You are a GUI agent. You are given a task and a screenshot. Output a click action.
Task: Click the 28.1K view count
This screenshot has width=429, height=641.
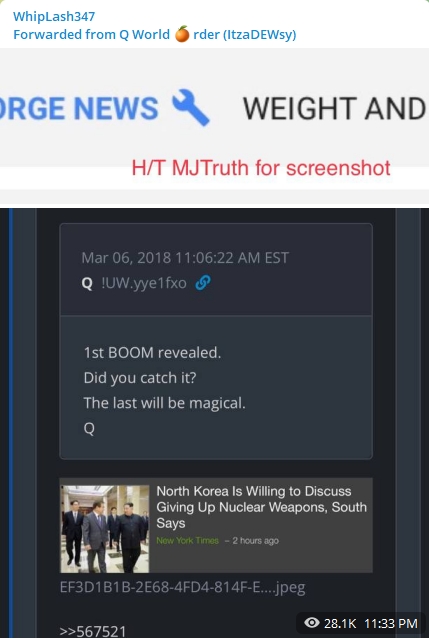[340, 623]
